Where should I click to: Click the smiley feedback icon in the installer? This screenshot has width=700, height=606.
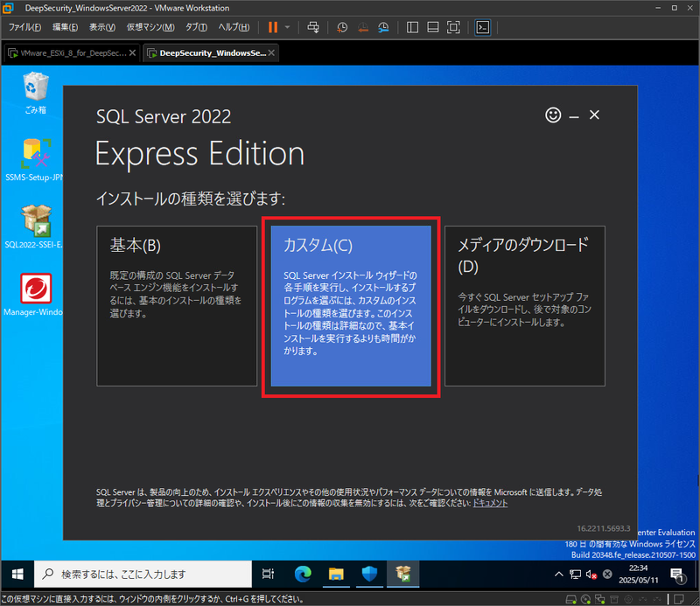coord(553,115)
